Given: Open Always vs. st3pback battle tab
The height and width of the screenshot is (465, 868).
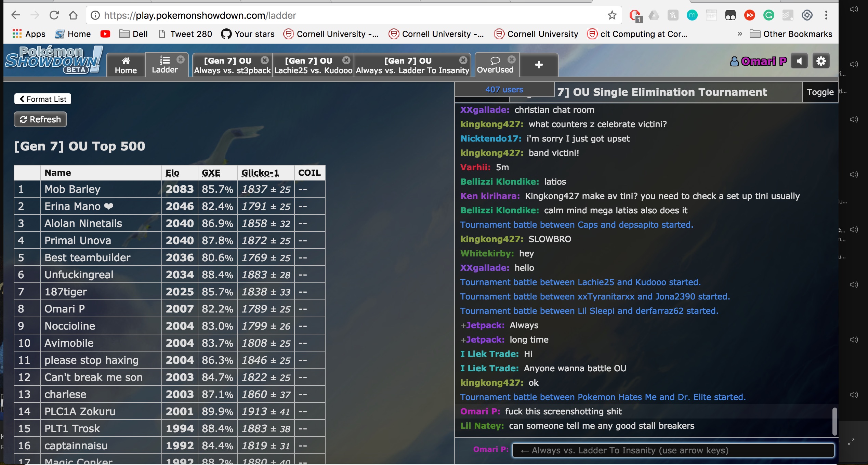Looking at the screenshot, I should pyautogui.click(x=232, y=65).
